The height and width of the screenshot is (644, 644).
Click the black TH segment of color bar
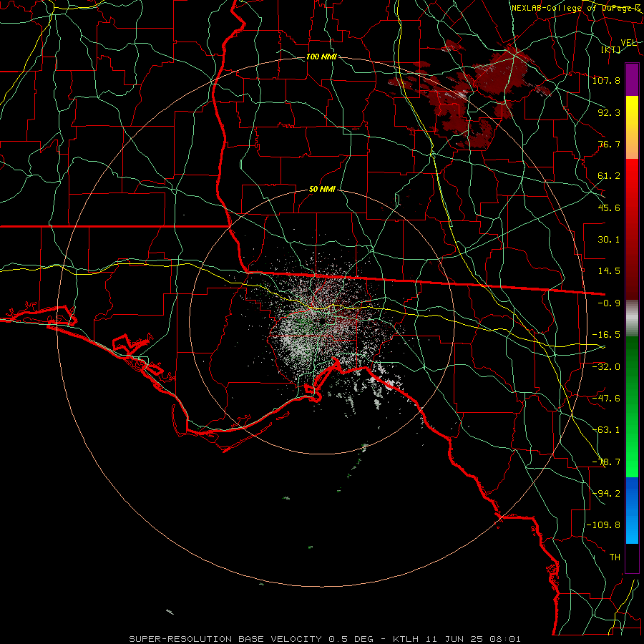[632, 558]
